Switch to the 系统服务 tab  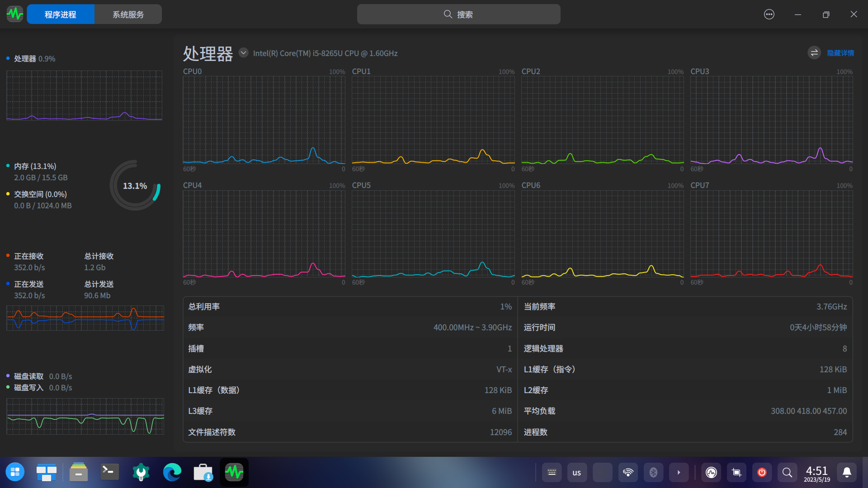click(128, 14)
